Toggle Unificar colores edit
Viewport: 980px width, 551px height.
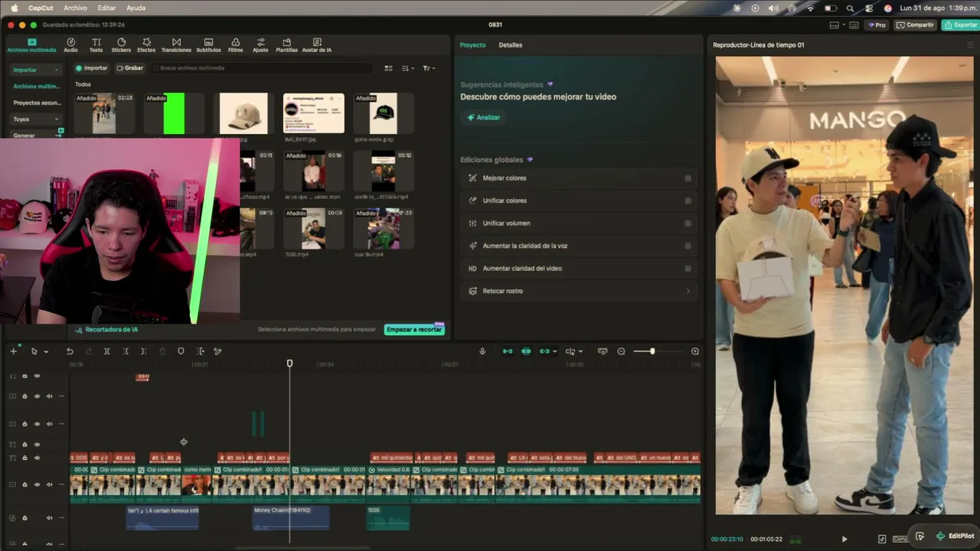688,201
